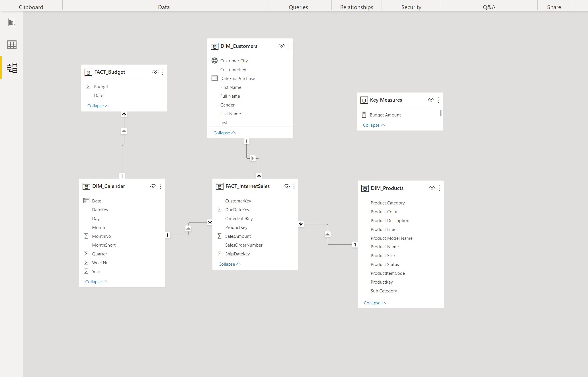Image resolution: width=588 pixels, height=377 pixels.
Task: Select the Model view icon
Action: pyautogui.click(x=12, y=68)
